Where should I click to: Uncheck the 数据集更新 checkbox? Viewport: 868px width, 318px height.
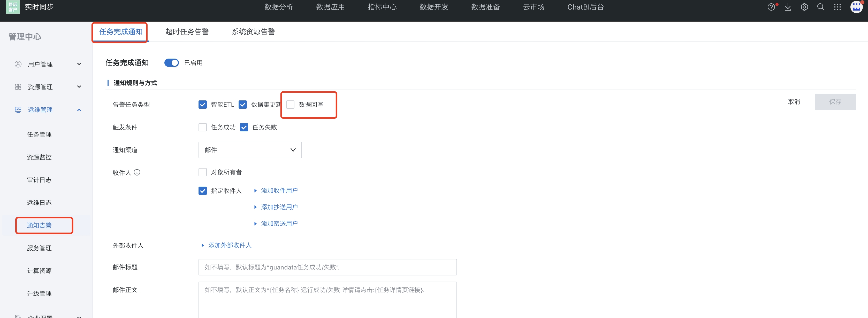click(x=243, y=105)
